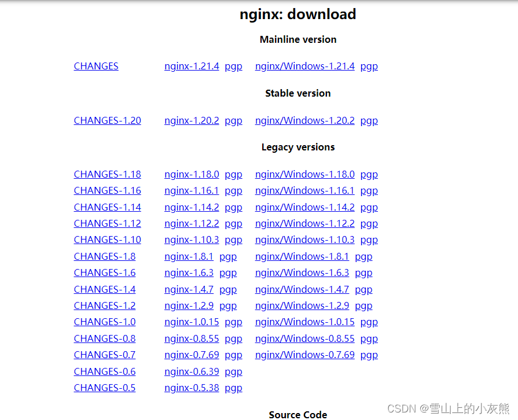Open CHANGES-1.14 link
The height and width of the screenshot is (420, 518).
click(x=108, y=207)
